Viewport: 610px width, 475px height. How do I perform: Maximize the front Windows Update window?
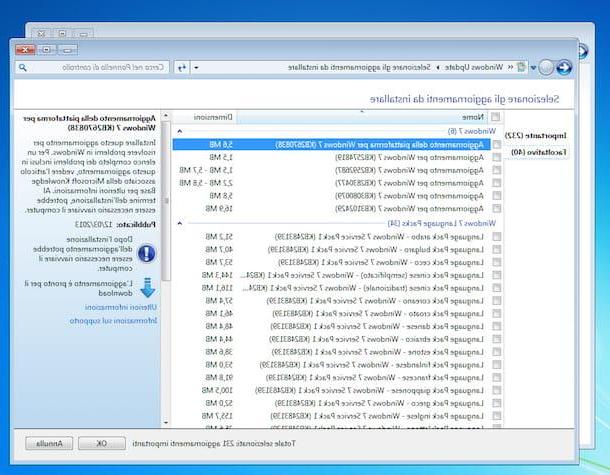click(46, 50)
